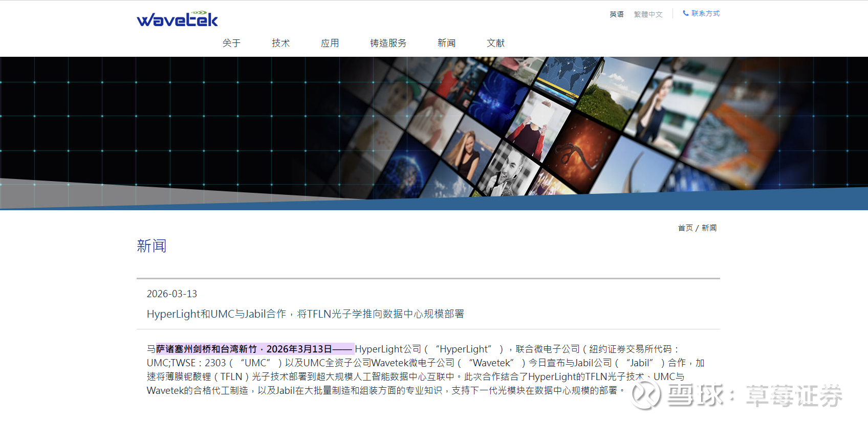Screen dimensions: 868x422
Task: Click the article date 2026-03-13
Action: tap(172, 294)
